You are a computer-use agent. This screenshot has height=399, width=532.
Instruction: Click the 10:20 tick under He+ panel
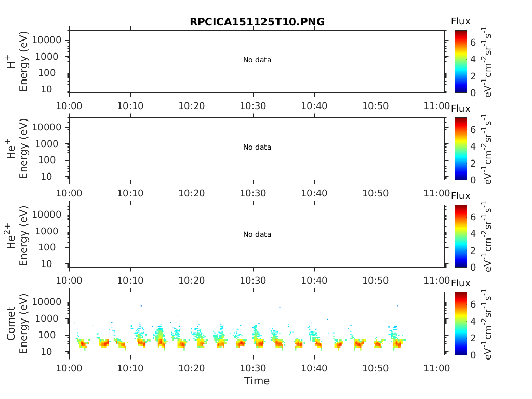click(192, 193)
